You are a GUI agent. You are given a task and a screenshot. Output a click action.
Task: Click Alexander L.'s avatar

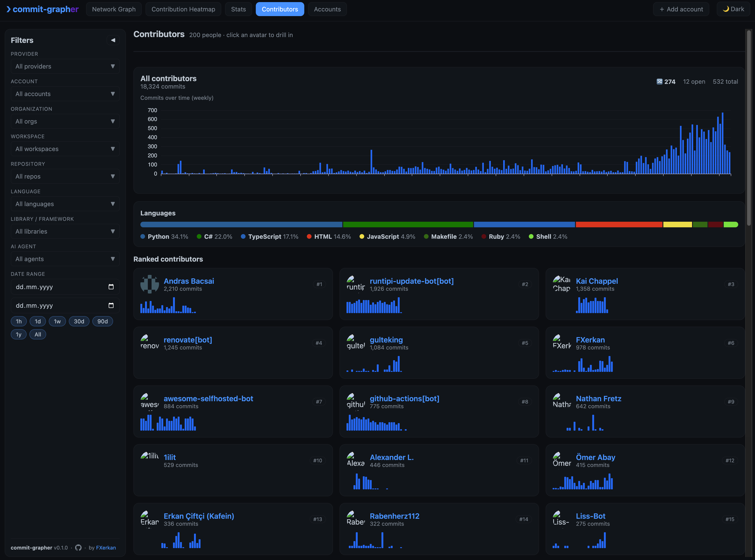[x=356, y=460]
